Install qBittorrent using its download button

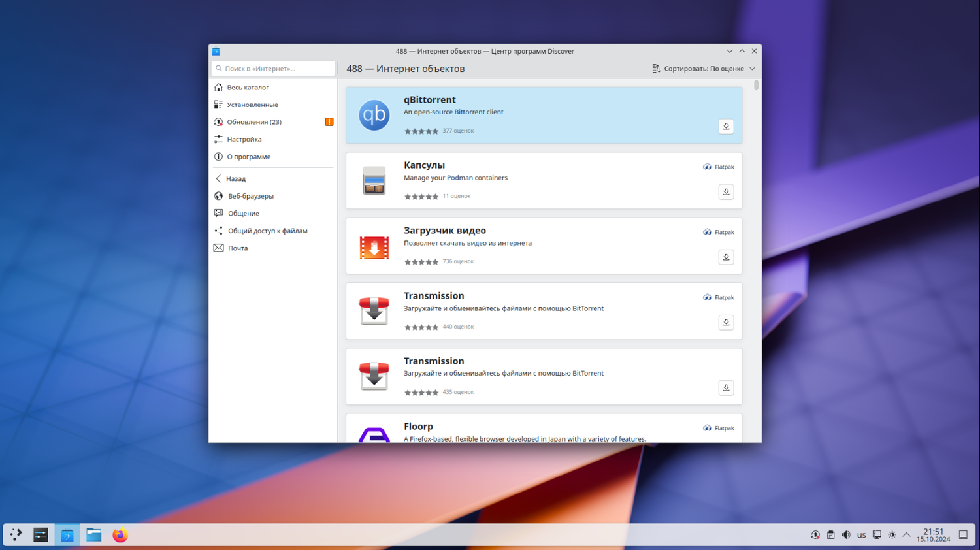[726, 127]
